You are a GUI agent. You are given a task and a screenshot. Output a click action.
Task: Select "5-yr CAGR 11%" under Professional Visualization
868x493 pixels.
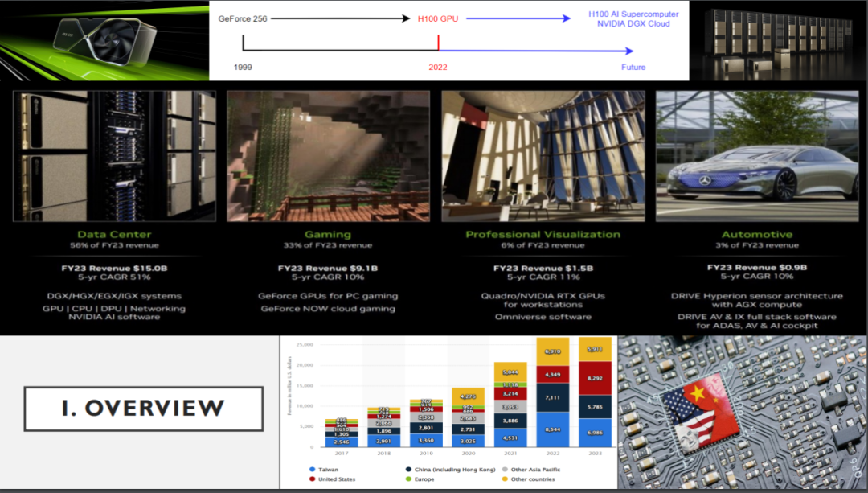pos(543,277)
